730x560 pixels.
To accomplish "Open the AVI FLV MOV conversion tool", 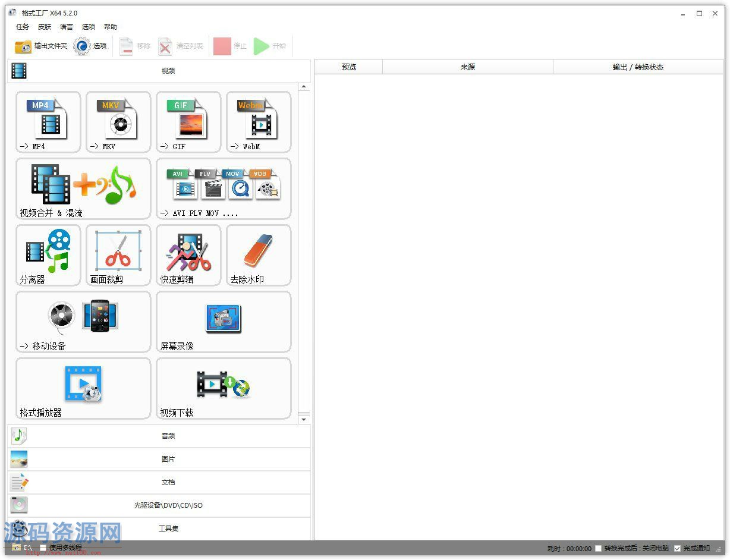I will (224, 188).
